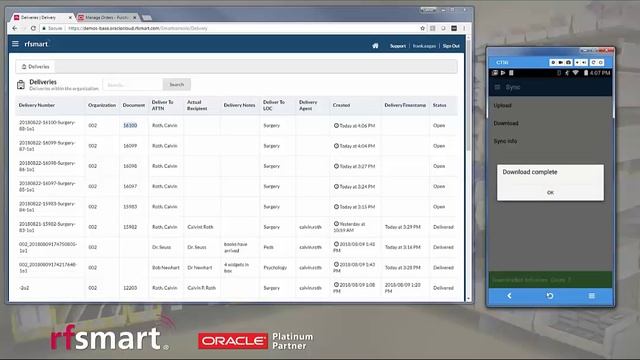The image size is (640, 360).
Task: Click the Peds location cell
Action: pyautogui.click(x=269, y=247)
